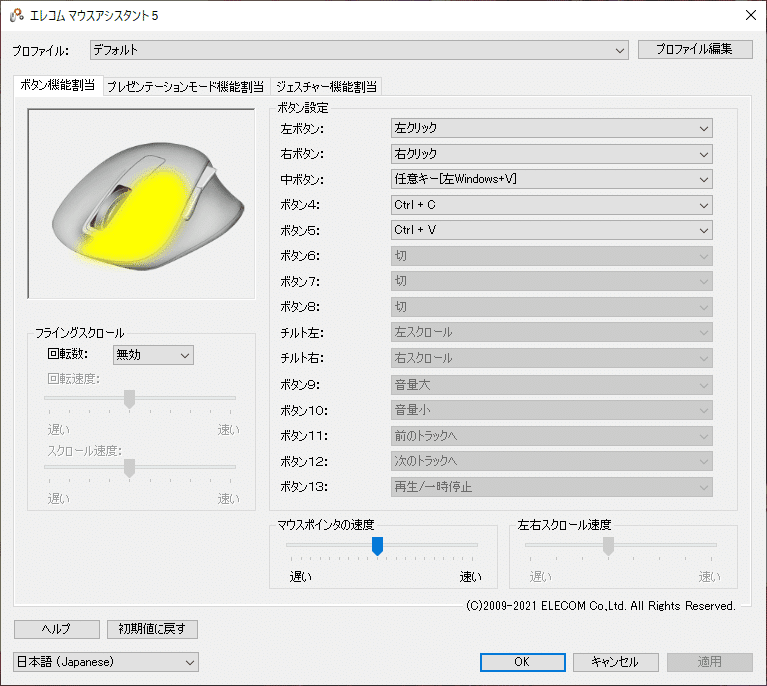Click the highlighted mouse illustration
Image resolution: width=767 pixels, height=686 pixels.
tap(141, 203)
